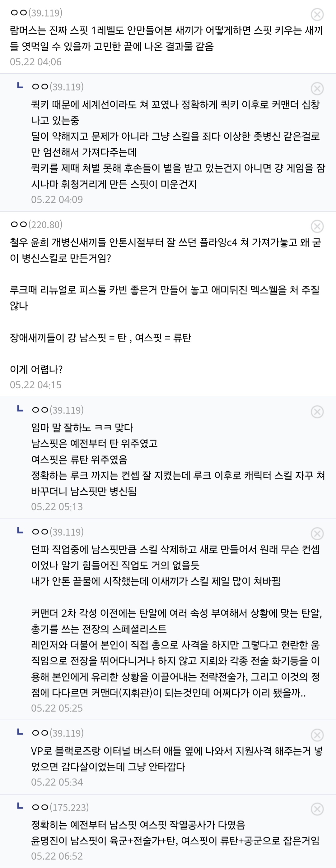
Task: Select reply text starting with VP로 블랙로즈랑
Action: [177, 759]
